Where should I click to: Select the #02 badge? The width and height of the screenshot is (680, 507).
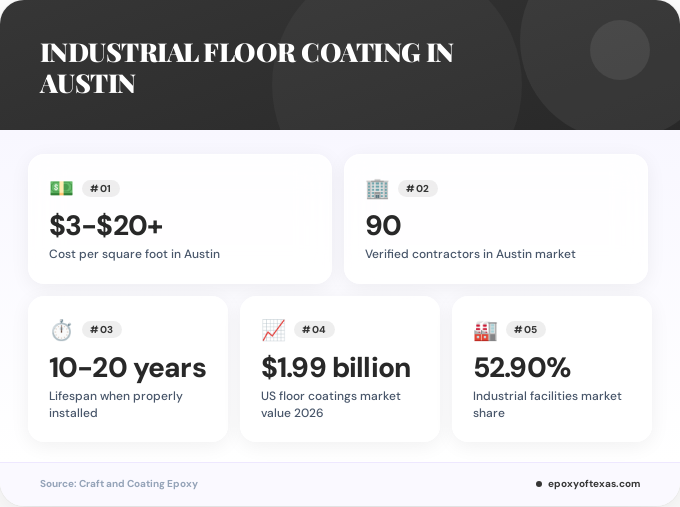coord(417,189)
